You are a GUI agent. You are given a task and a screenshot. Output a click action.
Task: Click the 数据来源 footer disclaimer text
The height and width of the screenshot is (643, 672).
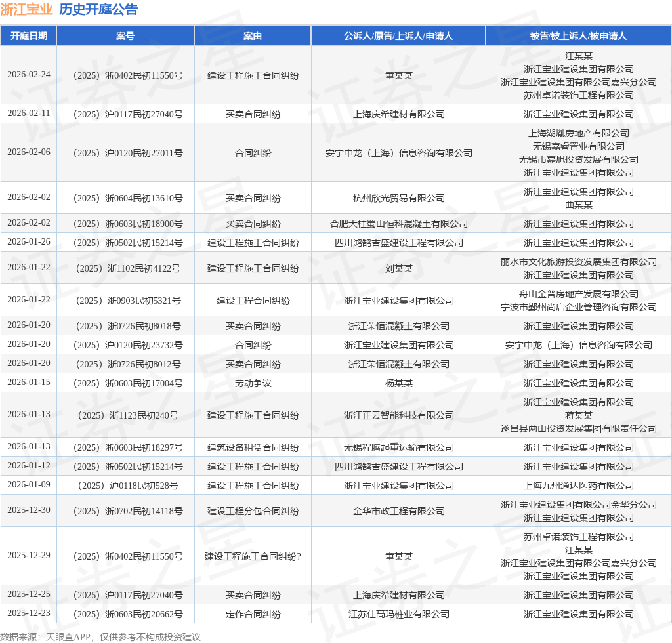click(100, 637)
